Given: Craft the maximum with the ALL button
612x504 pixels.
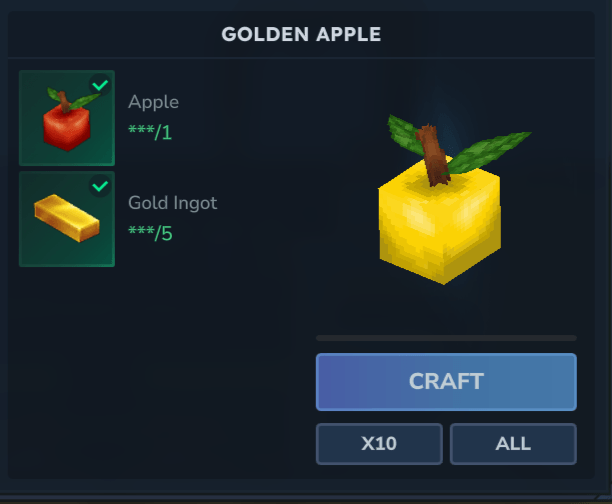Looking at the screenshot, I should (513, 444).
